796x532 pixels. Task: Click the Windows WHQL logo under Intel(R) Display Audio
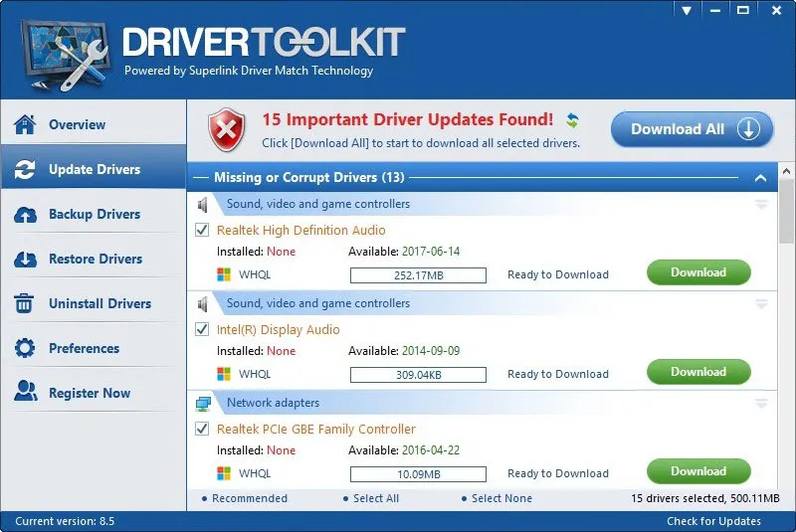coord(223,374)
